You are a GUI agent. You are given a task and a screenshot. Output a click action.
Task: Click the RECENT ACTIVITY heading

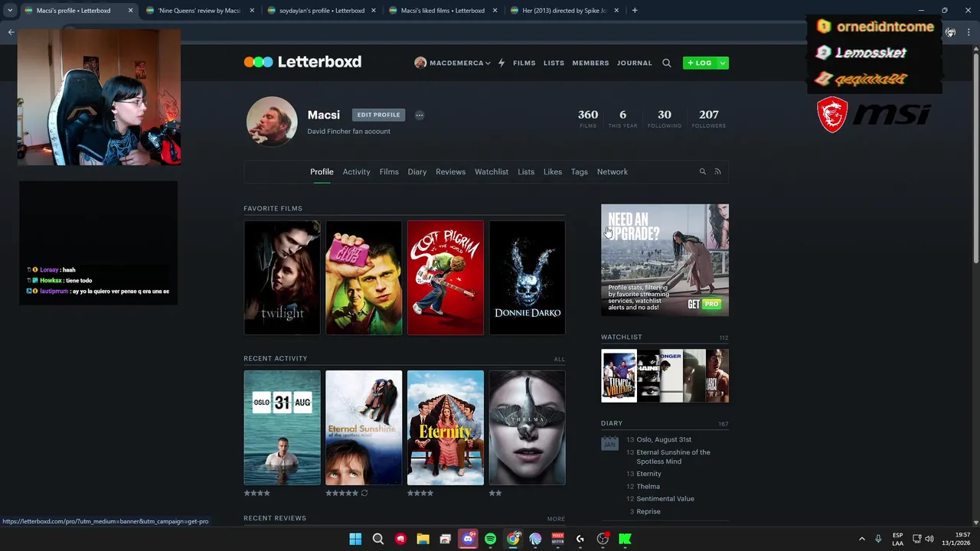tap(275, 358)
